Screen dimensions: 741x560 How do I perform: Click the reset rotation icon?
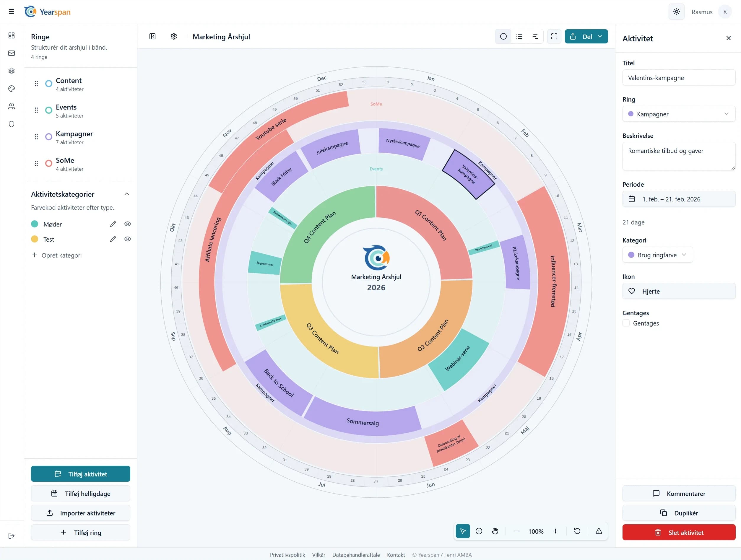pyautogui.click(x=577, y=531)
